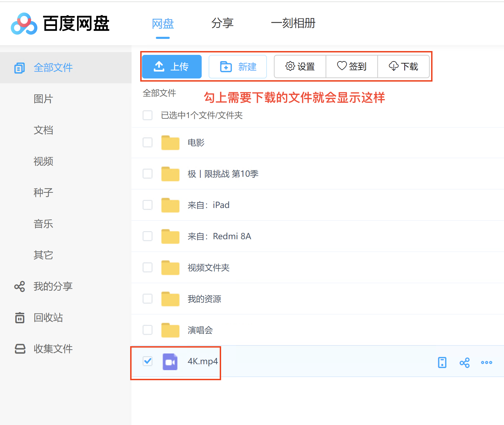Check the box for 演唱会

148,330
